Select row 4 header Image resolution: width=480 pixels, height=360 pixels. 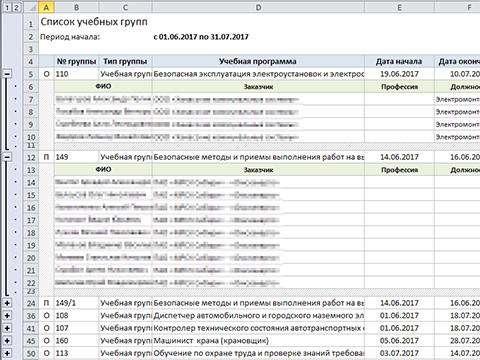[x=31, y=61]
